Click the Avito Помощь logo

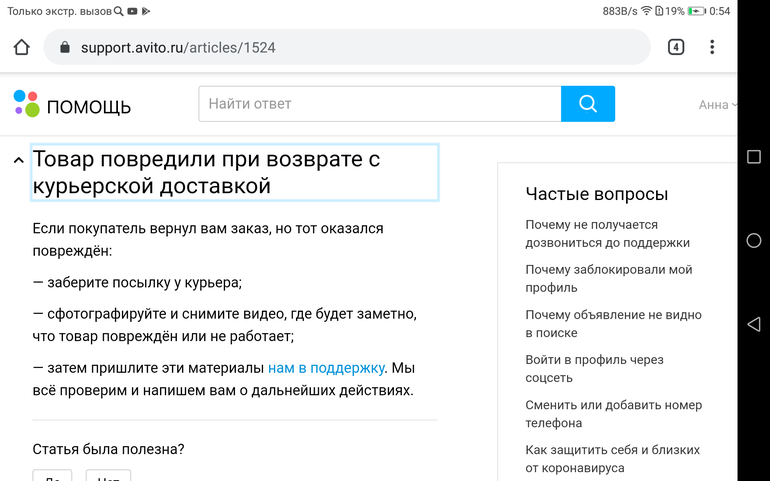click(x=72, y=105)
